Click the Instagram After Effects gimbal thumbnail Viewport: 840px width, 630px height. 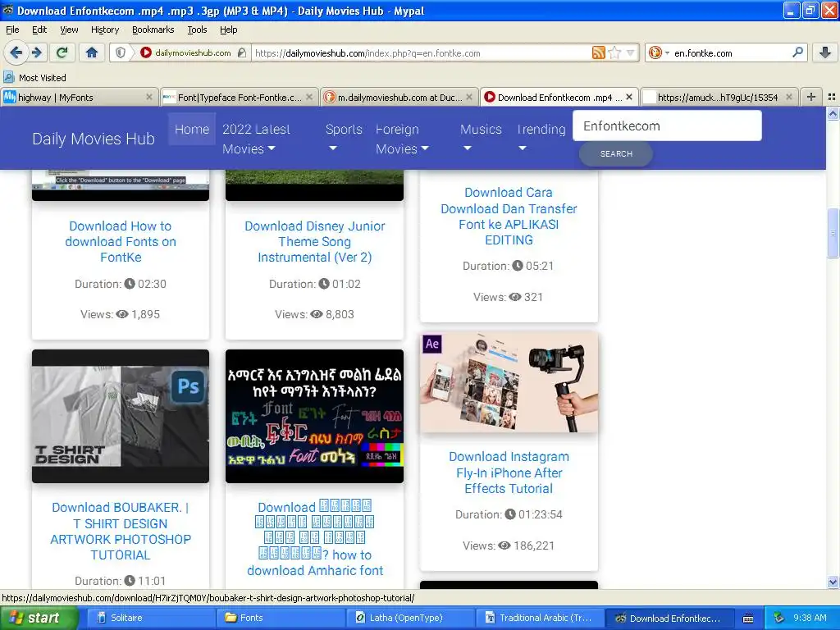(509, 382)
